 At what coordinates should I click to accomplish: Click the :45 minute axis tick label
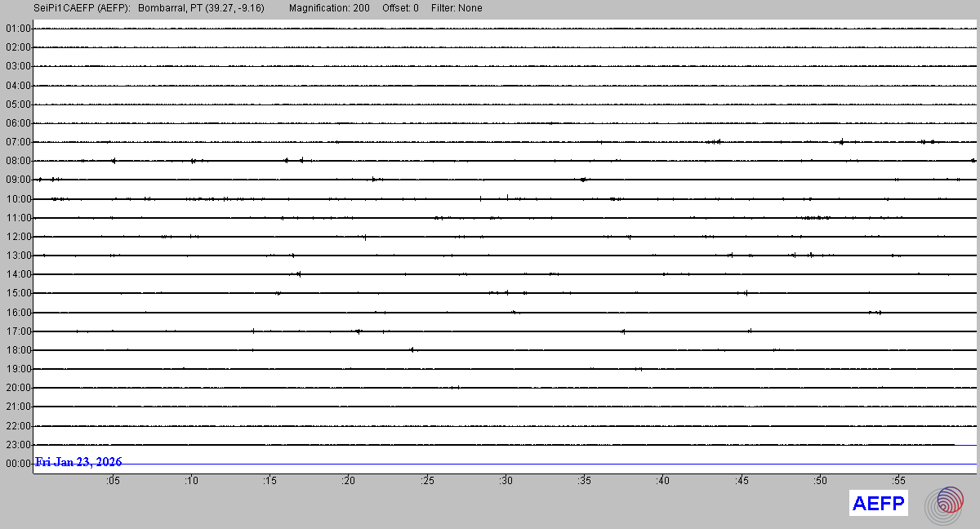[x=742, y=481]
